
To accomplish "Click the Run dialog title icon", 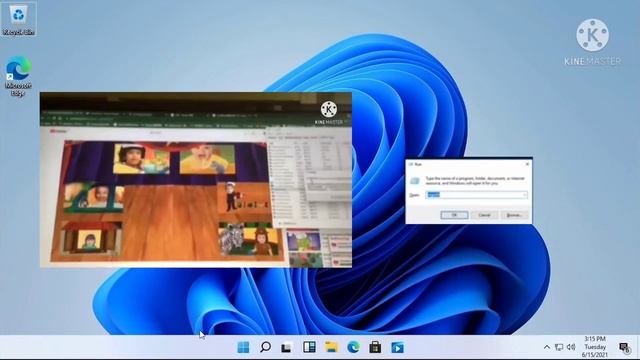I will (x=411, y=164).
